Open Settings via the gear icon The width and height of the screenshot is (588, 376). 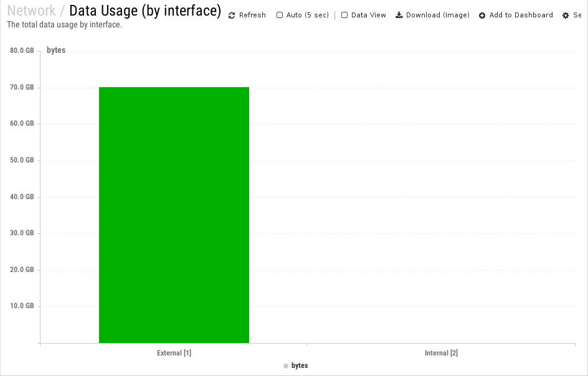tap(566, 16)
